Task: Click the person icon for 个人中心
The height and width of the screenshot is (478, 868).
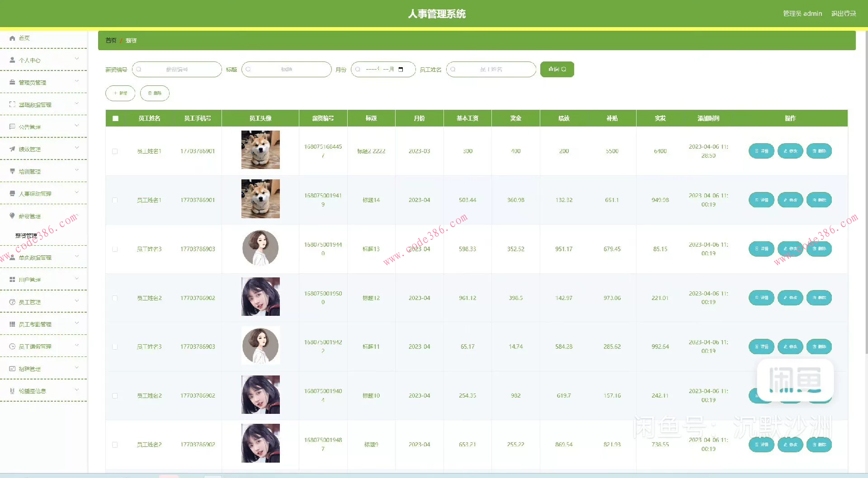Action: pyautogui.click(x=12, y=60)
